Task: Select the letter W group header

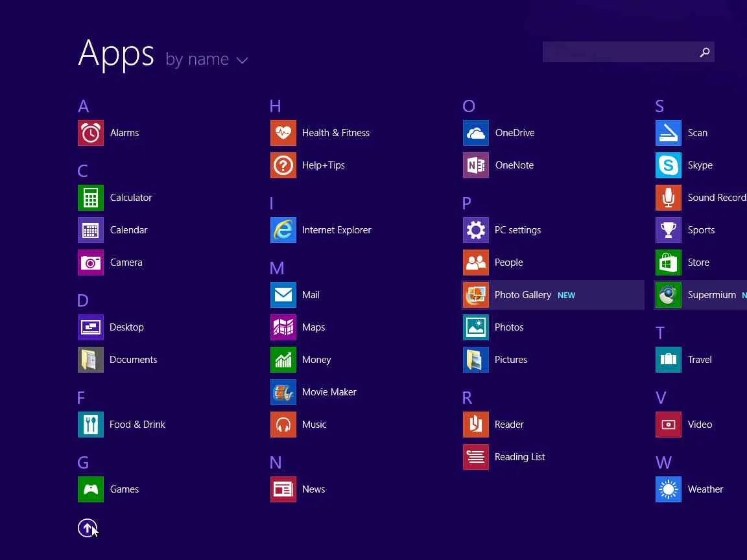Action: tap(663, 462)
